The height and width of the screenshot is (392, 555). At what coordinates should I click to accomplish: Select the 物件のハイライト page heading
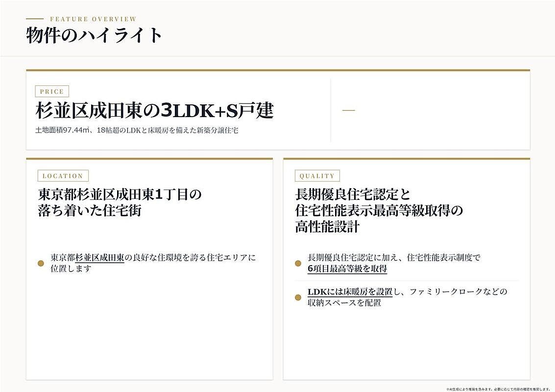tap(94, 35)
